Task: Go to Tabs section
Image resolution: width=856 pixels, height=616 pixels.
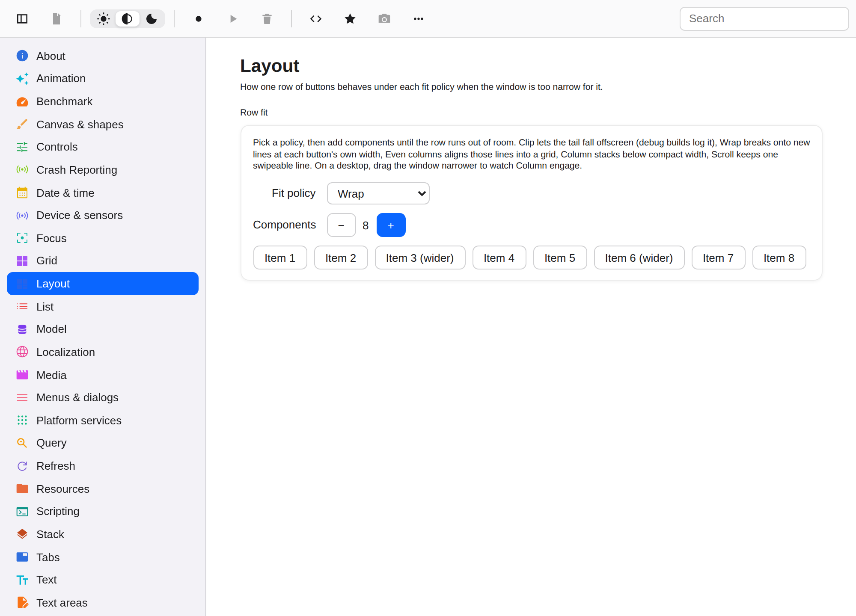Action: click(x=103, y=557)
